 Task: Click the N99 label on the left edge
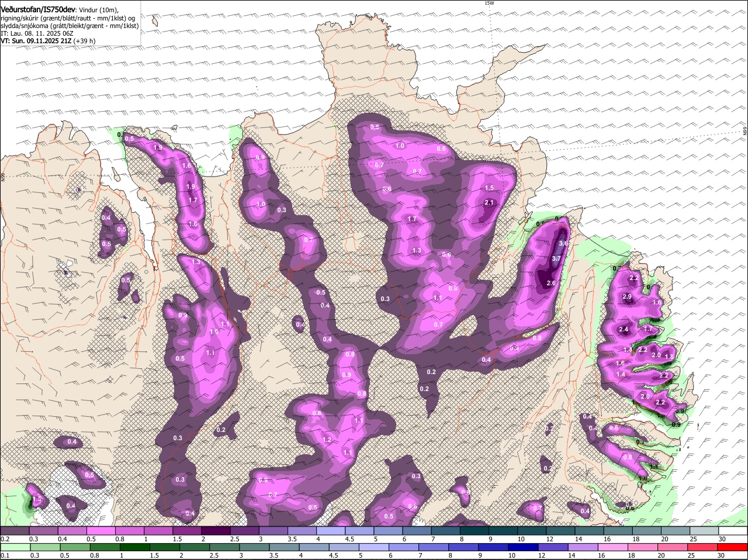[x=3, y=176]
